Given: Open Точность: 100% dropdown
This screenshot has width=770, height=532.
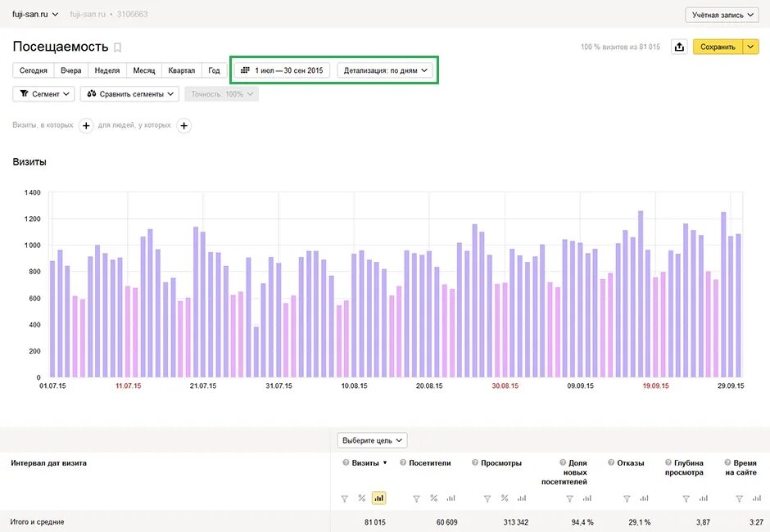Looking at the screenshot, I should pos(221,94).
